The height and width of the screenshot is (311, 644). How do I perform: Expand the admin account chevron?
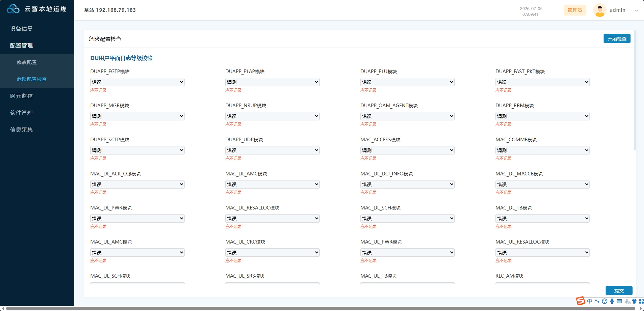[636, 10]
